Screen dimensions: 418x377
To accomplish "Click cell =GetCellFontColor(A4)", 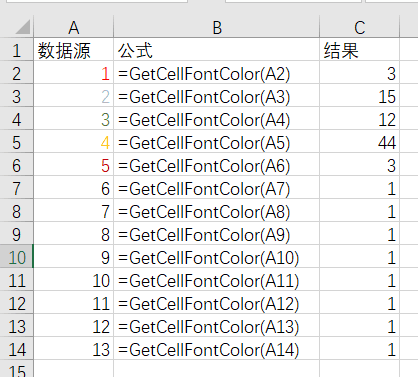I will tap(217, 119).
